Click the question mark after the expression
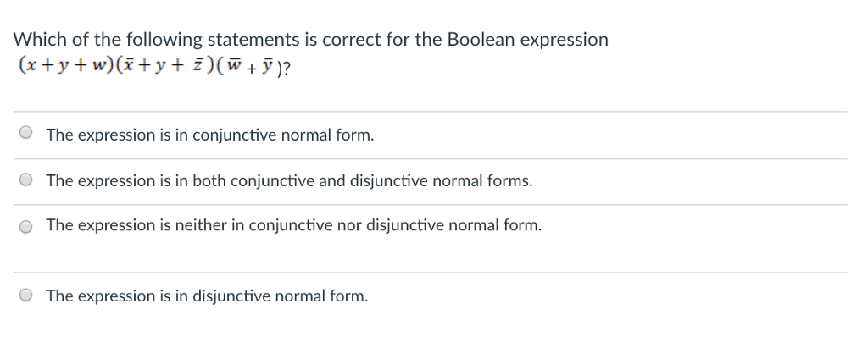 286,68
